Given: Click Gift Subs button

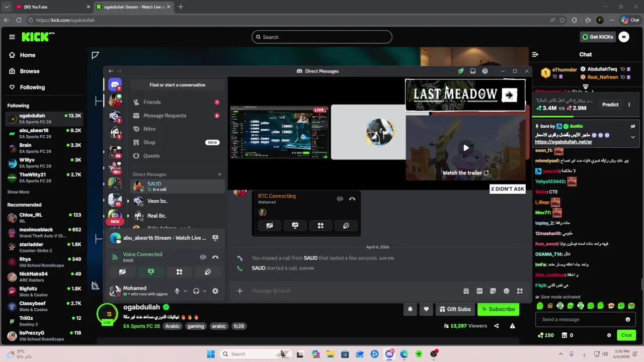Looking at the screenshot, I should tap(455, 309).
